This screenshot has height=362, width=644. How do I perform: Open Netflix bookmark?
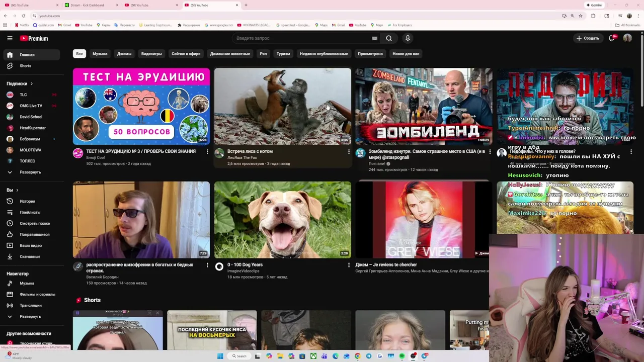(x=22, y=25)
